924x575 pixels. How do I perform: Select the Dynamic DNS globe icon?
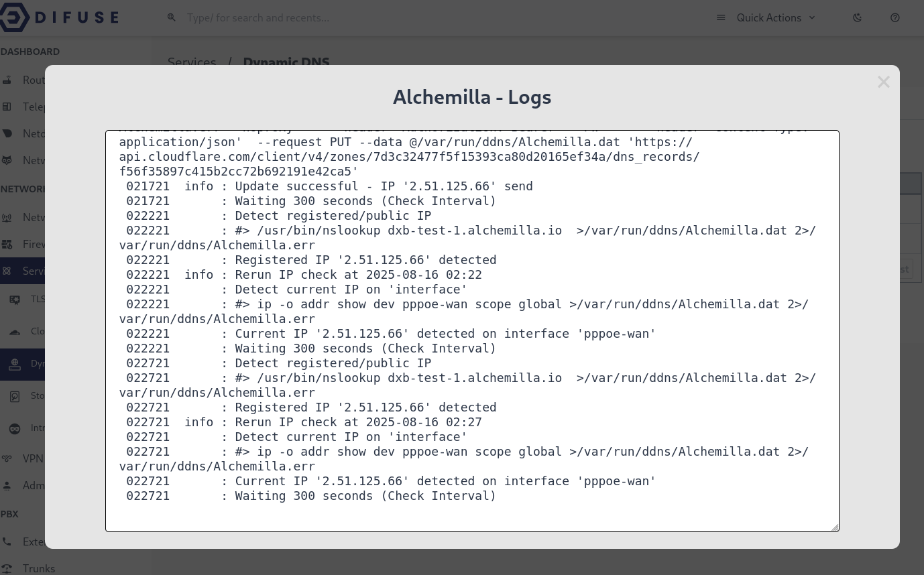click(15, 364)
